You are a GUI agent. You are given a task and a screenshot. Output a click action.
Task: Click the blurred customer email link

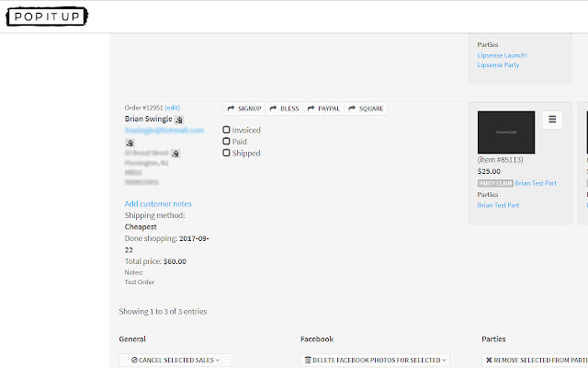coord(164,131)
